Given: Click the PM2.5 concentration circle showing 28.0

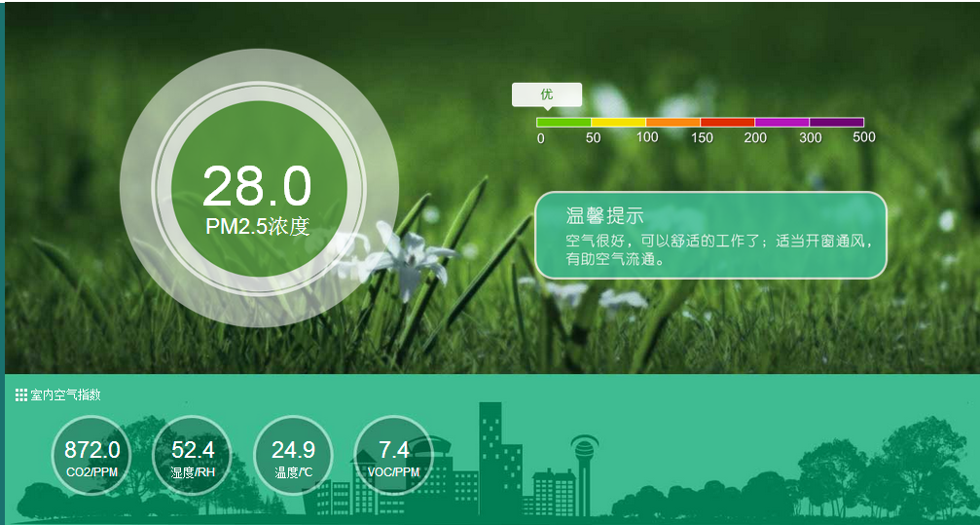Looking at the screenshot, I should tap(259, 188).
